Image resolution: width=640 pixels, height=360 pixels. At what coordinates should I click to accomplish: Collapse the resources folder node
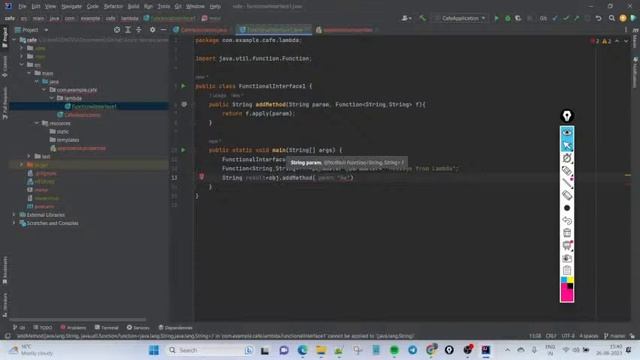tap(37, 123)
